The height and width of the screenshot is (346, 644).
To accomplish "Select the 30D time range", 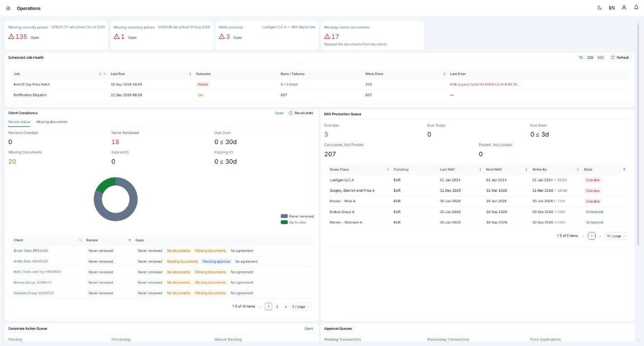I will tap(590, 57).
